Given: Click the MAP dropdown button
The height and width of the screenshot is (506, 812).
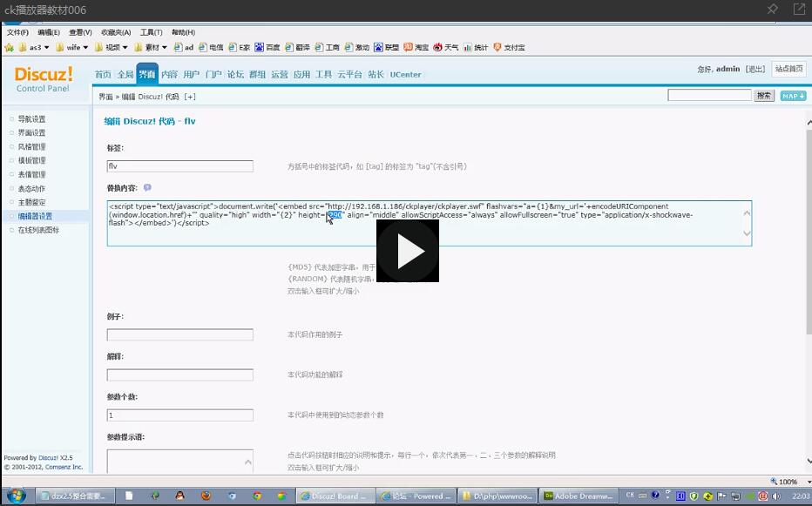Looking at the screenshot, I should [x=793, y=96].
